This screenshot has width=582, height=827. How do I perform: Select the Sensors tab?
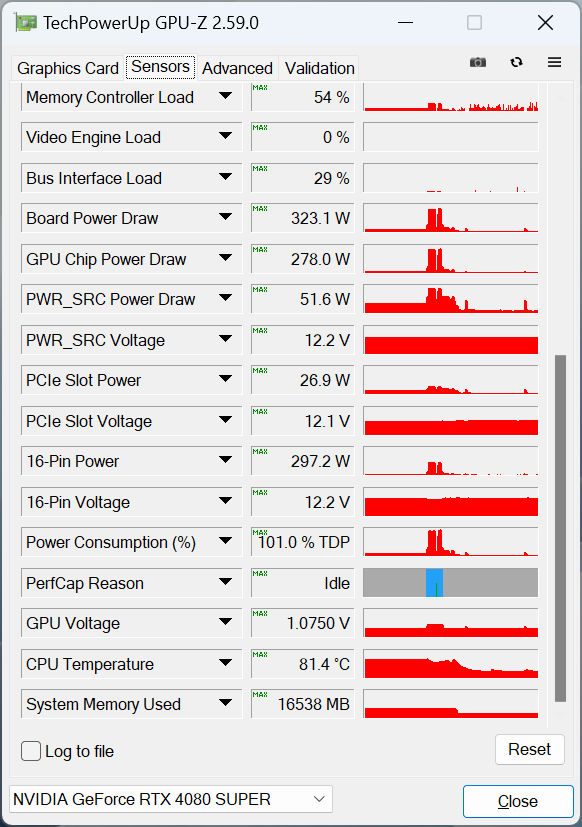(160, 67)
